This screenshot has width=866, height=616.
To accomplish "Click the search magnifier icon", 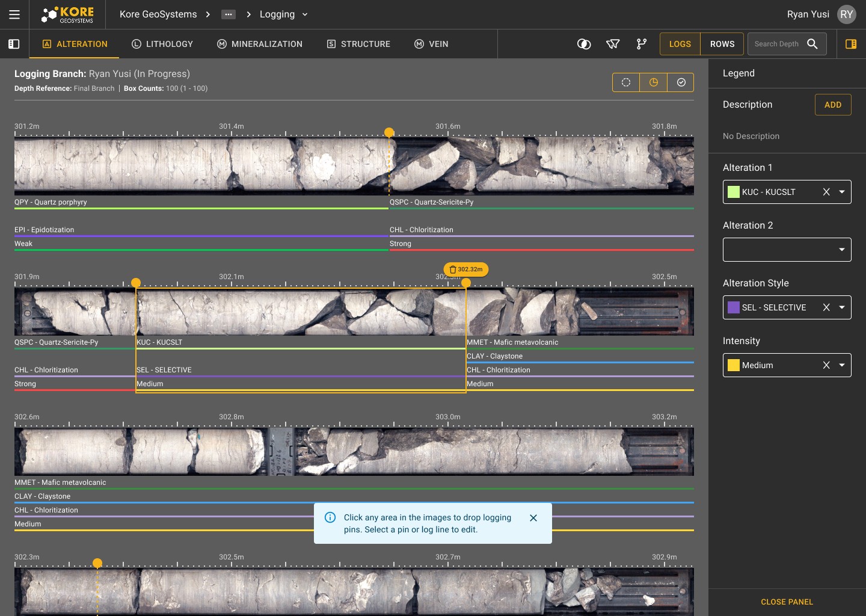I will click(x=812, y=44).
